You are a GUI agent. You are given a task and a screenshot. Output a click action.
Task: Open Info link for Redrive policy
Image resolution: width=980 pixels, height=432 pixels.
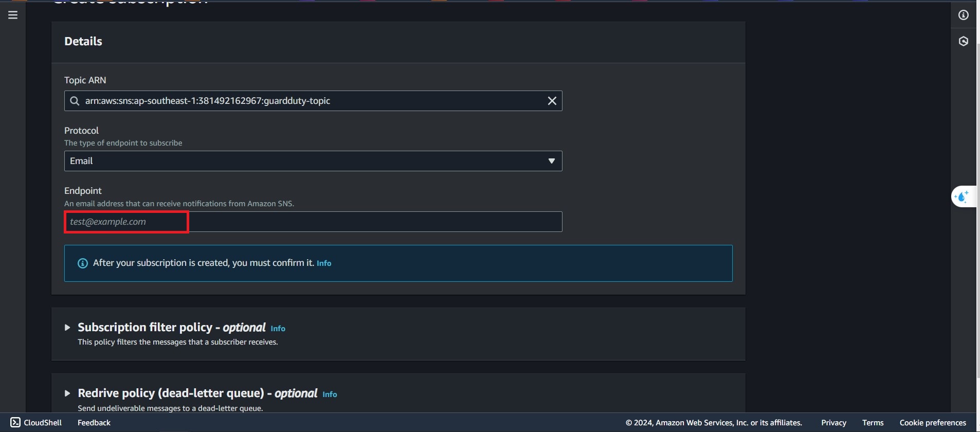pos(330,394)
